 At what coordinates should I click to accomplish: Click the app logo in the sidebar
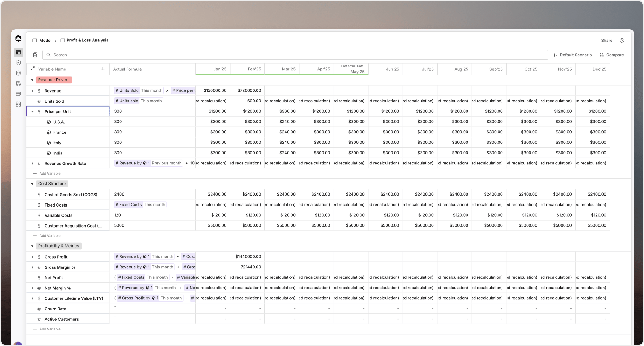click(18, 38)
